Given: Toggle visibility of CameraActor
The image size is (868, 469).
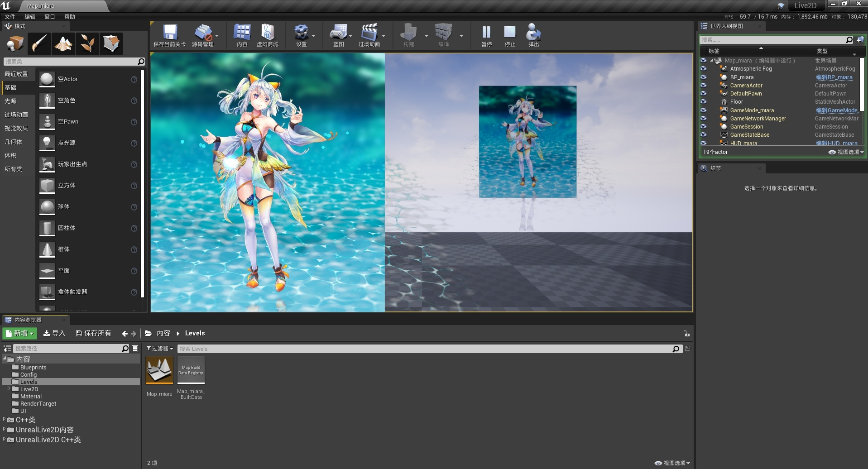Looking at the screenshot, I should [703, 86].
